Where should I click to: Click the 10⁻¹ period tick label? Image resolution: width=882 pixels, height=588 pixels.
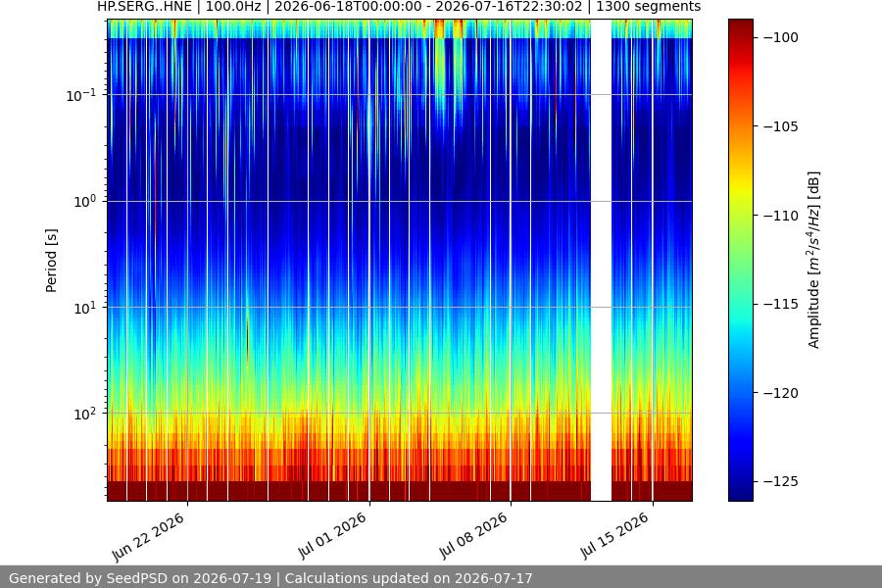(80, 95)
